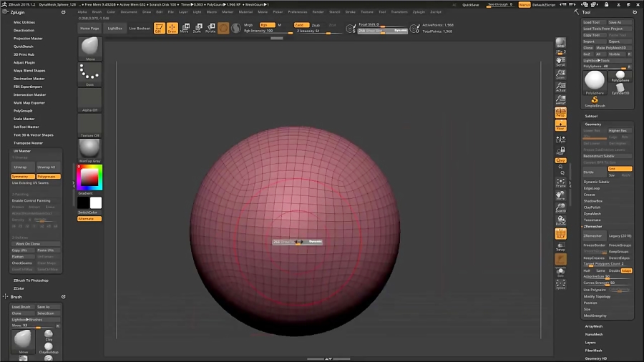Image resolution: width=644 pixels, height=362 pixels.
Task: Toggle the Floor grid button
Action: coord(560,125)
